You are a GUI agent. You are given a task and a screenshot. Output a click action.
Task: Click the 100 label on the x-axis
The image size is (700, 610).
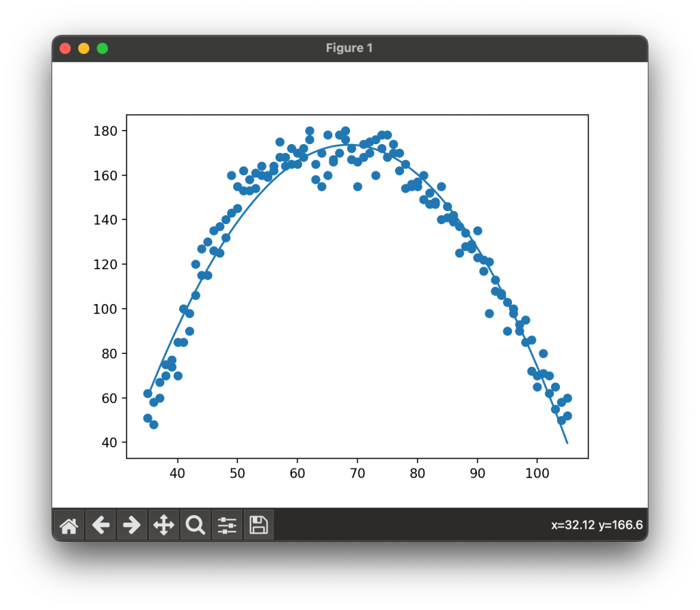(537, 473)
